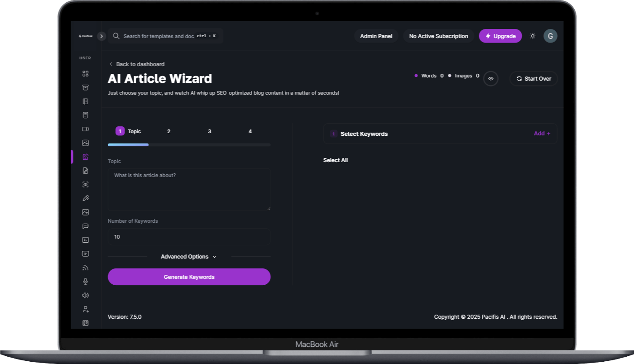The height and width of the screenshot is (364, 634).
Task: Open the chat bubble icon in sidebar
Action: [86, 226]
